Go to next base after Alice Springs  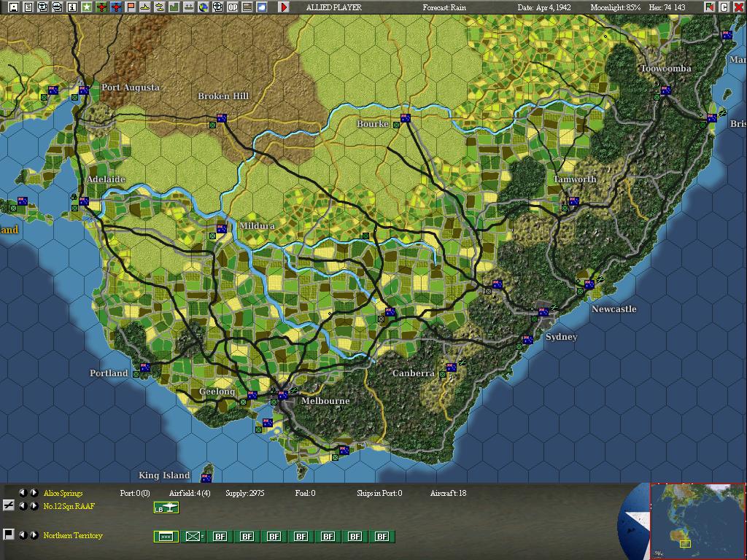pyautogui.click(x=34, y=493)
